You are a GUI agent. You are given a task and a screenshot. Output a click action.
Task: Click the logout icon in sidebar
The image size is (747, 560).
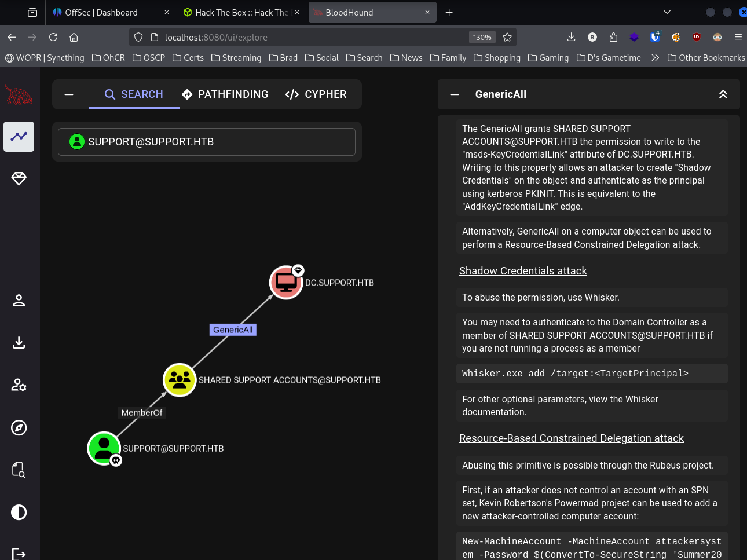point(19,554)
